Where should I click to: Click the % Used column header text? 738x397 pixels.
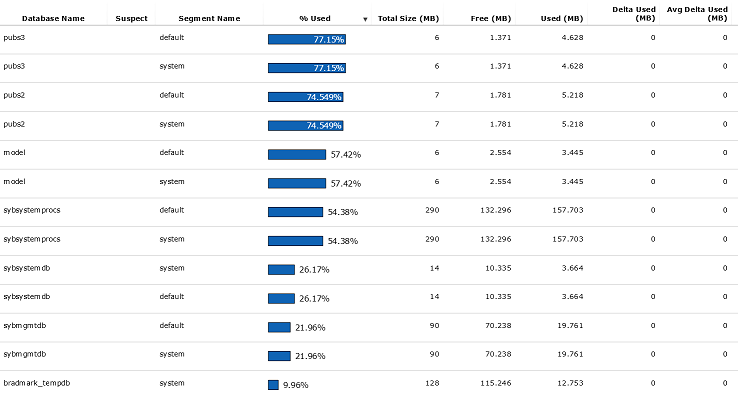point(315,18)
